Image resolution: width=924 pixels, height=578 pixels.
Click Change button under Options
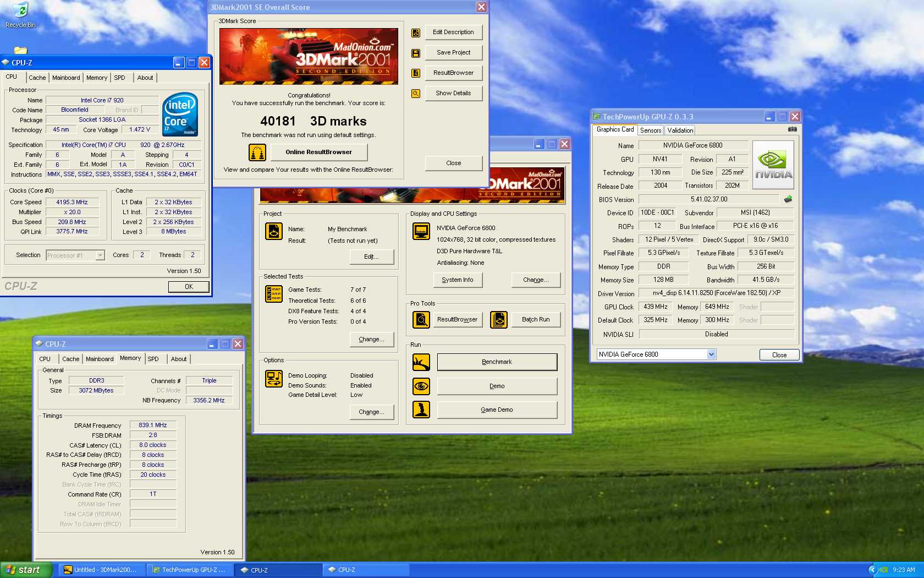pos(371,412)
